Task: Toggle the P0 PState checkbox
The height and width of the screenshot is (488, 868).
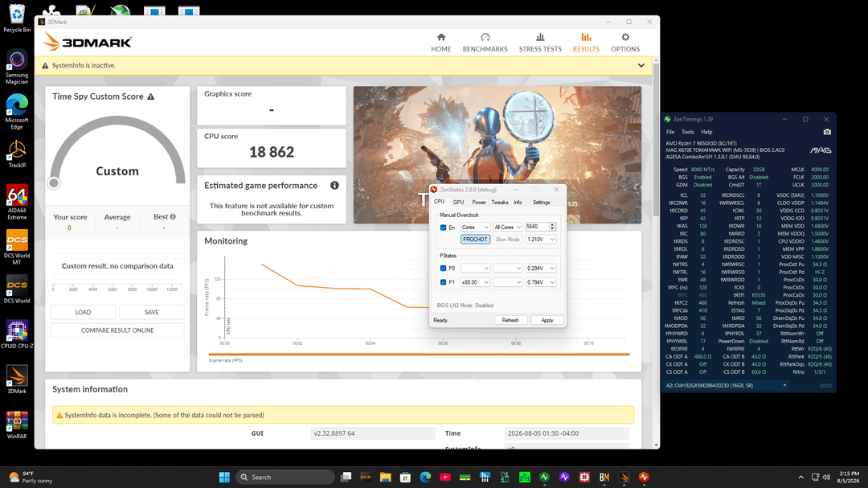Action: tap(443, 268)
